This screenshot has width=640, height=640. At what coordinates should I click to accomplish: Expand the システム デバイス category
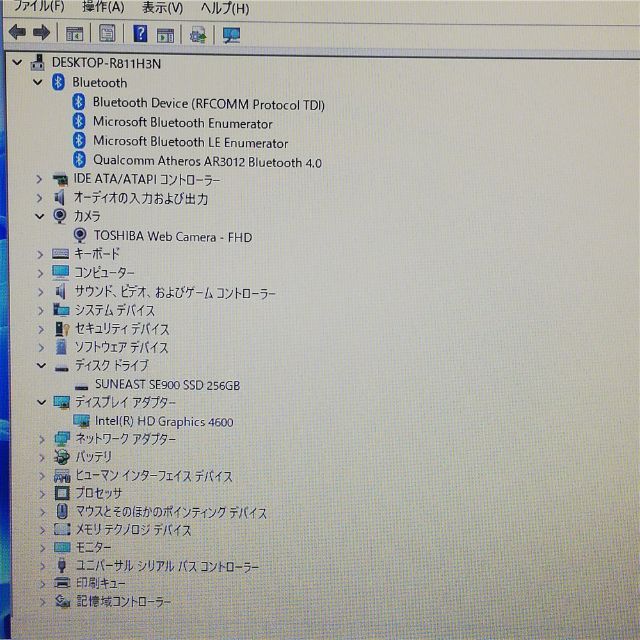click(40, 311)
